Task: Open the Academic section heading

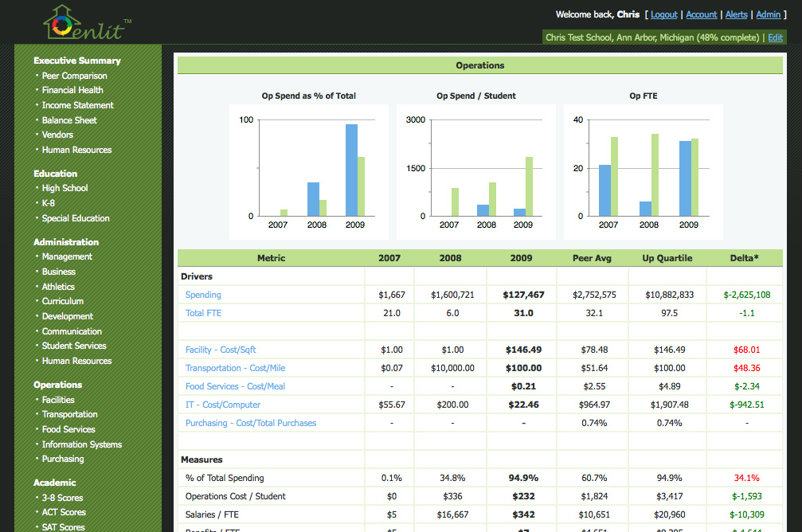Action: pyautogui.click(x=55, y=483)
